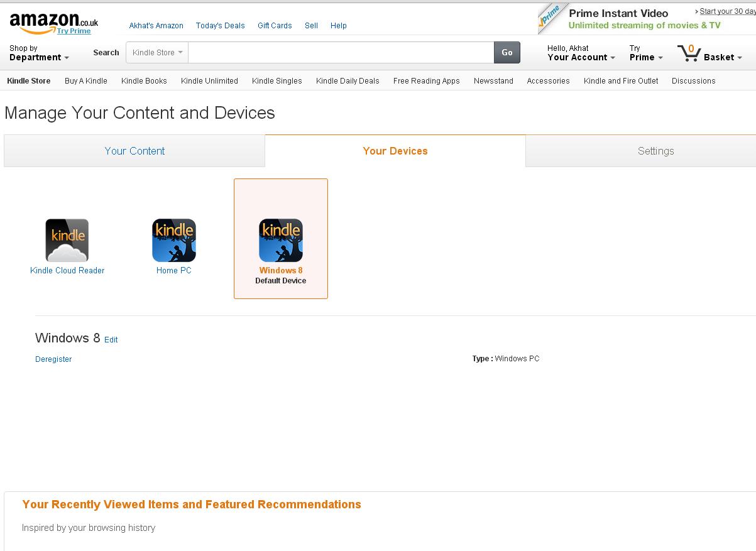Select the Home PC Kindle icon
The image size is (756, 551).
(174, 240)
